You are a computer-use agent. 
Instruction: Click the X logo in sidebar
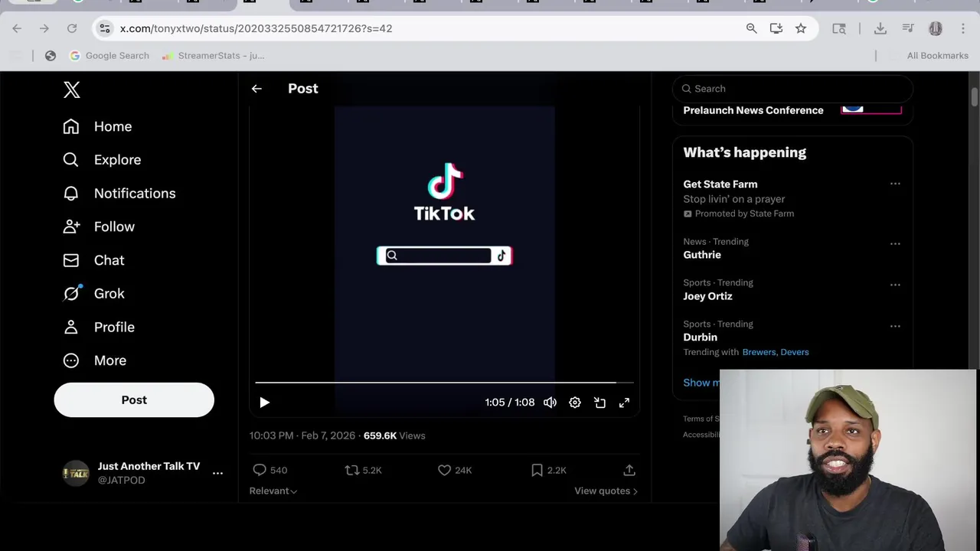[71, 90]
